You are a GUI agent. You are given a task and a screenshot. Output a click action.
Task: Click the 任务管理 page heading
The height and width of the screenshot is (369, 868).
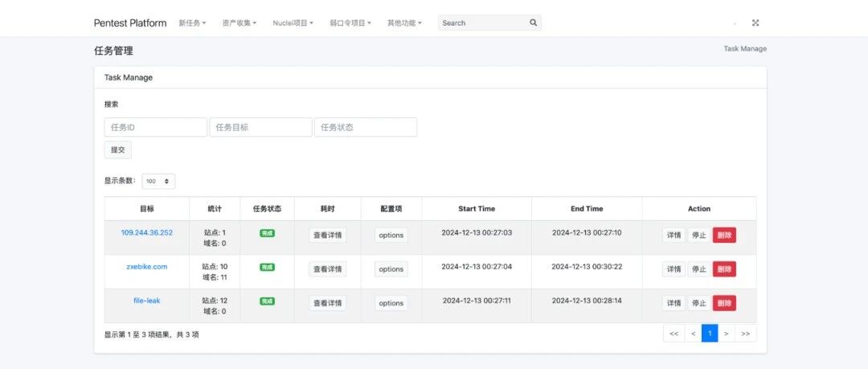pos(113,51)
